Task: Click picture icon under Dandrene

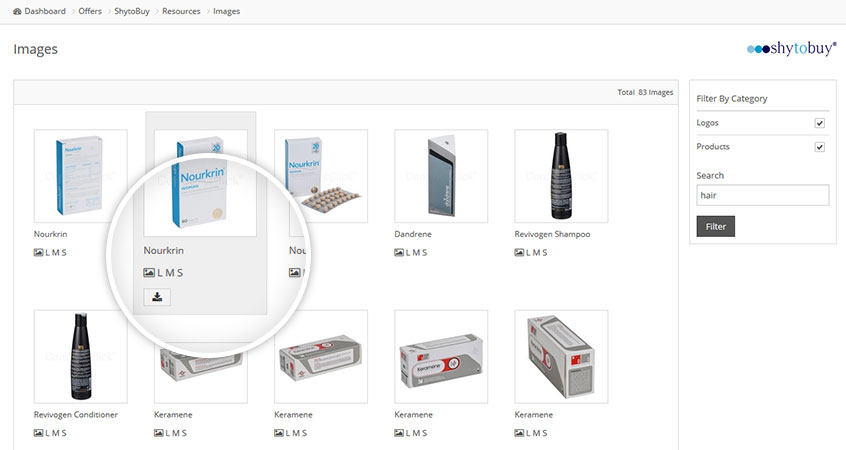Action: pos(399,253)
